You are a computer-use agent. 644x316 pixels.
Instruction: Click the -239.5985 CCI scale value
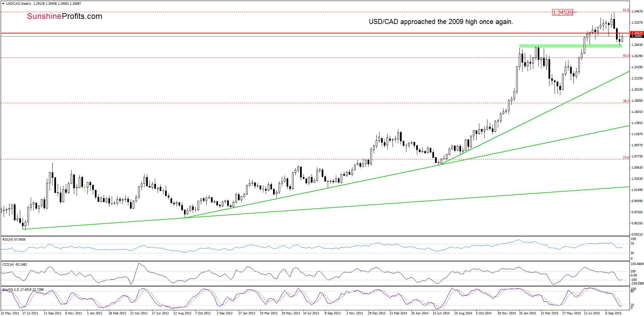[637, 284]
